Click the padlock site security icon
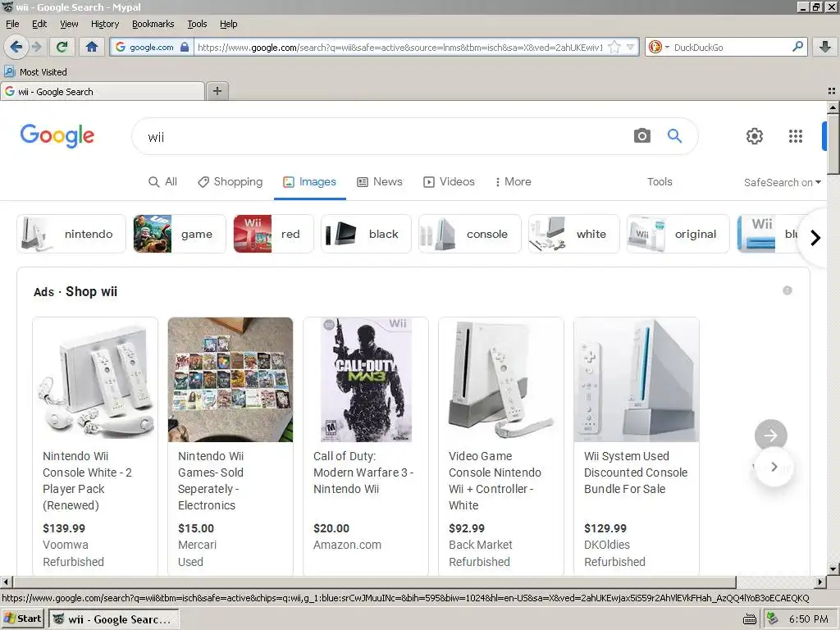 pos(185,47)
